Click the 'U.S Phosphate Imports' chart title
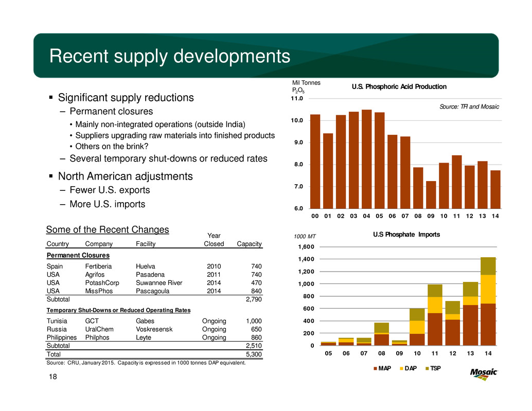532x411 pixels. pyautogui.click(x=406, y=235)
